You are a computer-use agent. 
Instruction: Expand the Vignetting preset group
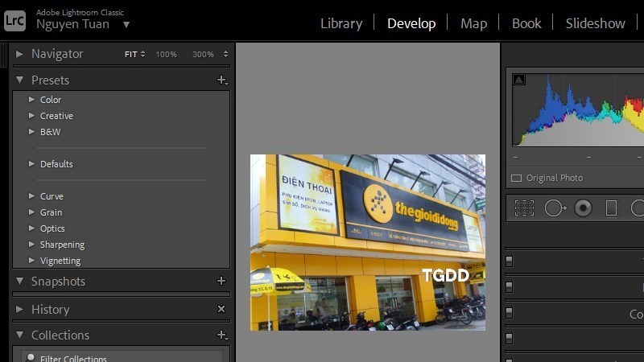click(31, 260)
